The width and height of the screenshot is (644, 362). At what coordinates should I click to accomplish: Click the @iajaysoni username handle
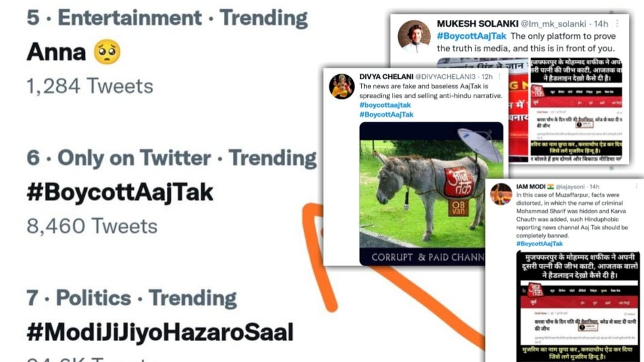pyautogui.click(x=571, y=187)
